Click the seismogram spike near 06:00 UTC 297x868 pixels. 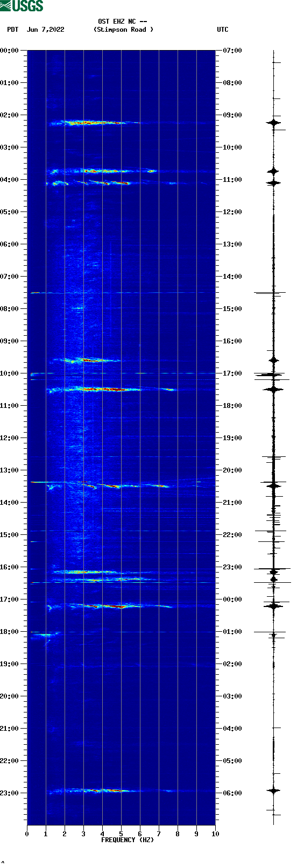[x=273, y=791]
